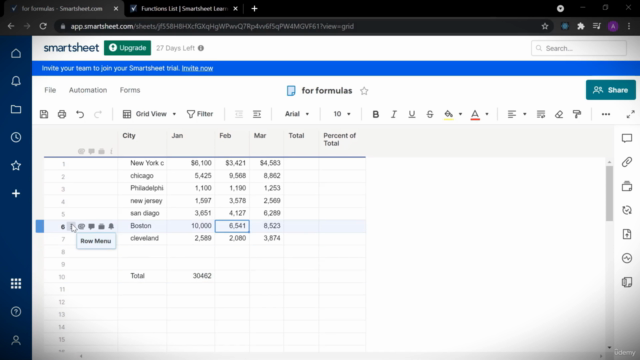Open Publish icon on right rail
Image resolution: width=640 pixels, height=360 pixels.
tap(627, 234)
